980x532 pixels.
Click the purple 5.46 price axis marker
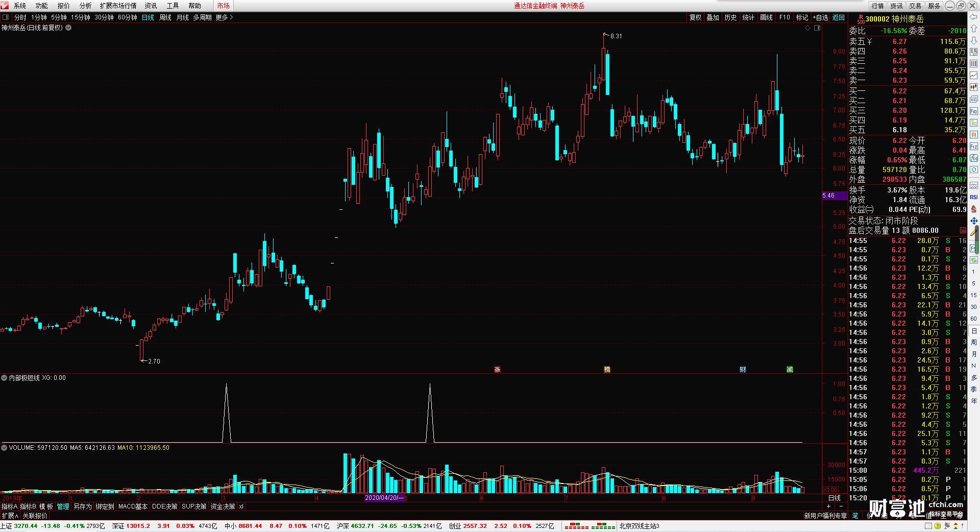tap(835, 196)
